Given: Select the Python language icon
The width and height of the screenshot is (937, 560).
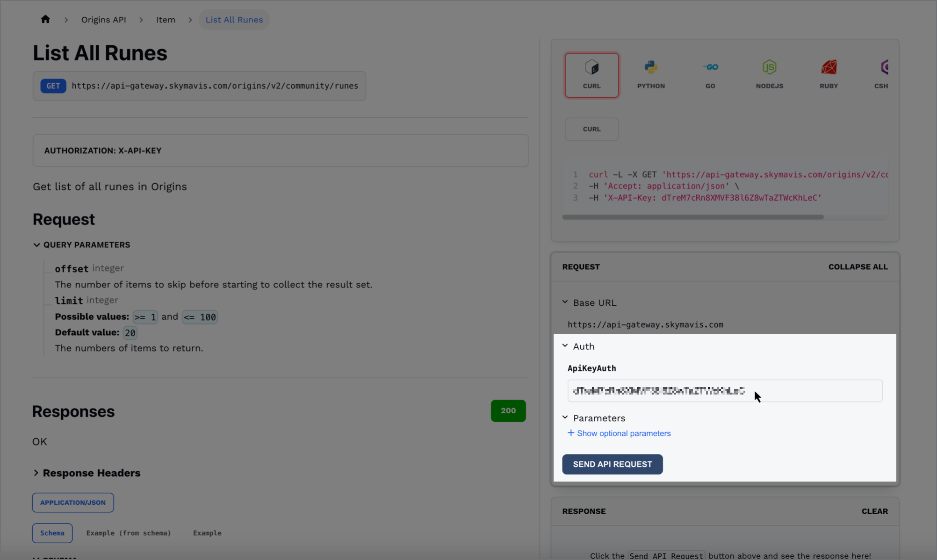Looking at the screenshot, I should tap(651, 75).
